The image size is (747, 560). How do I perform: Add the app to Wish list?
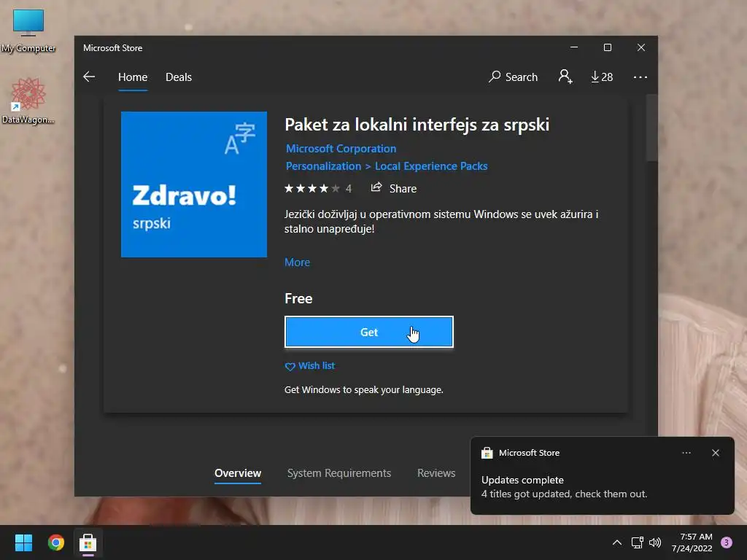[x=309, y=366]
